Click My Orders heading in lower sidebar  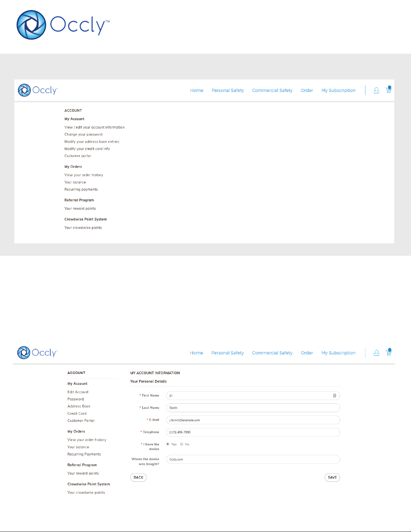tap(76, 431)
